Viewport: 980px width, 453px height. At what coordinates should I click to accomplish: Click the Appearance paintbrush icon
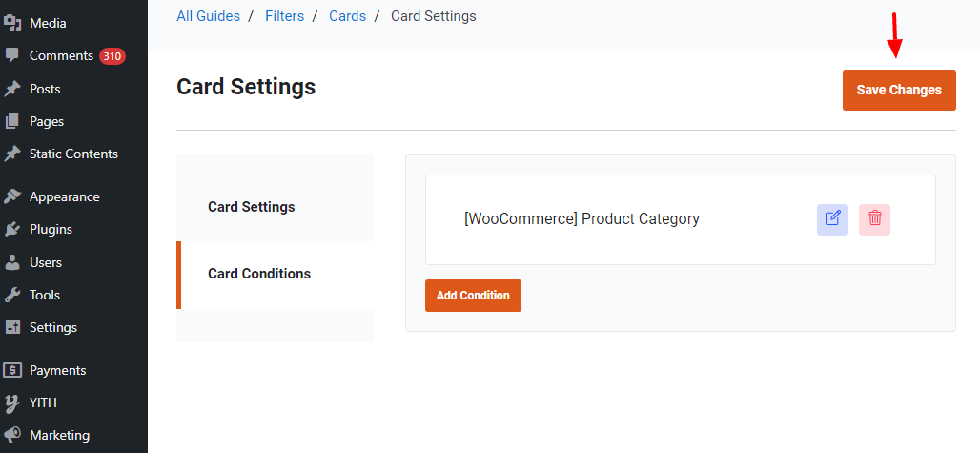point(12,196)
